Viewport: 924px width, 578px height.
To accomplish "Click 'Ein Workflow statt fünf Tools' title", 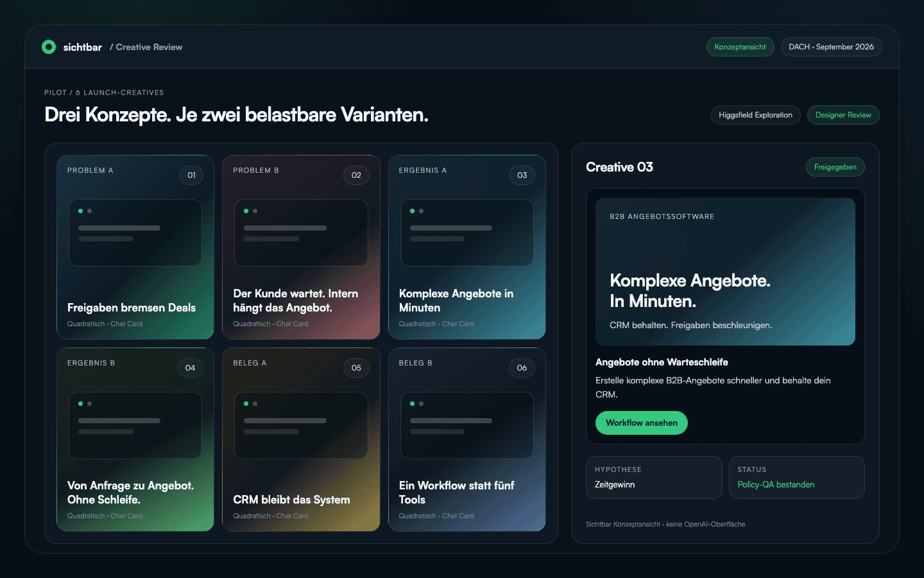I will click(x=457, y=493).
